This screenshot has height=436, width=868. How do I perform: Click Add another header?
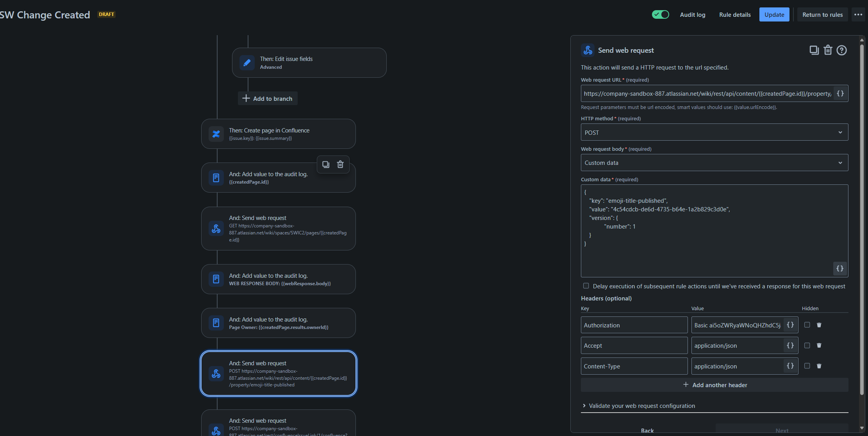[714, 385]
